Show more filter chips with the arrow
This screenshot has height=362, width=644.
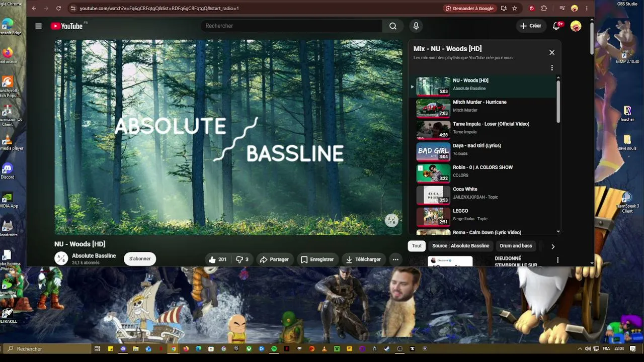[x=552, y=246]
